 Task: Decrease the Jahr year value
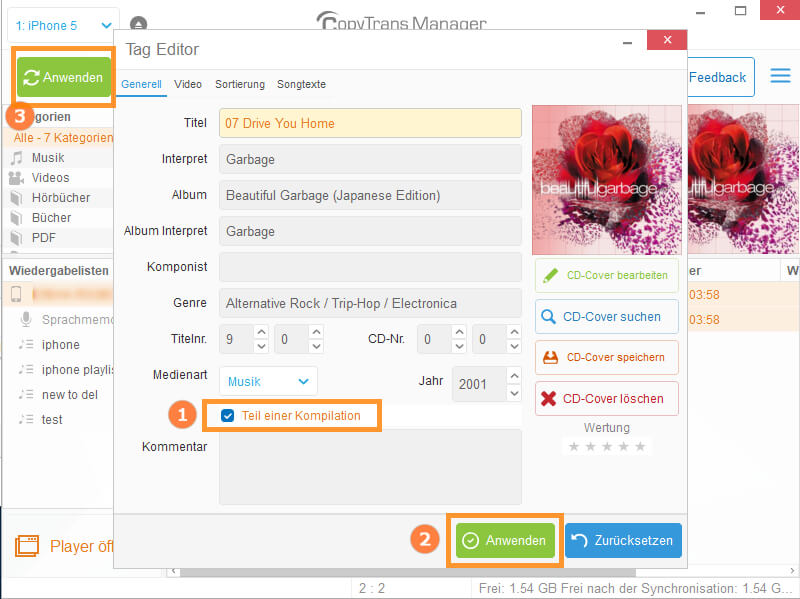click(514, 393)
